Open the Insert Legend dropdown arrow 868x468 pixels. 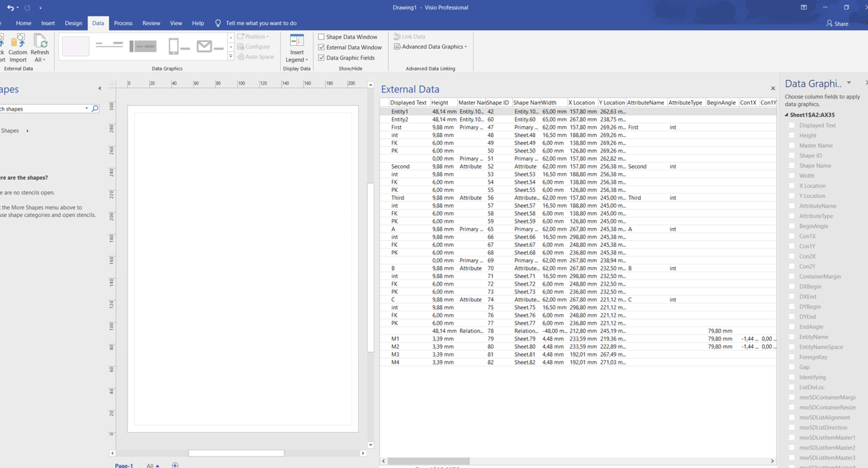click(307, 60)
